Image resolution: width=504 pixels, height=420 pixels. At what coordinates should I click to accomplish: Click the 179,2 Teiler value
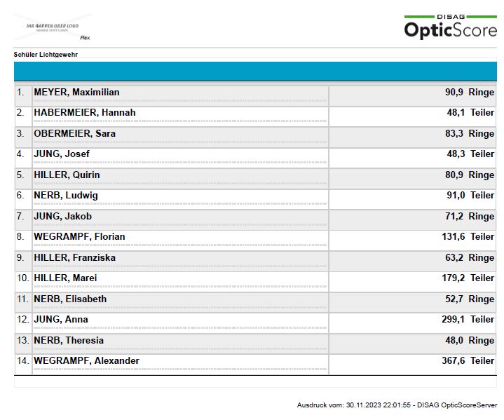click(x=468, y=278)
